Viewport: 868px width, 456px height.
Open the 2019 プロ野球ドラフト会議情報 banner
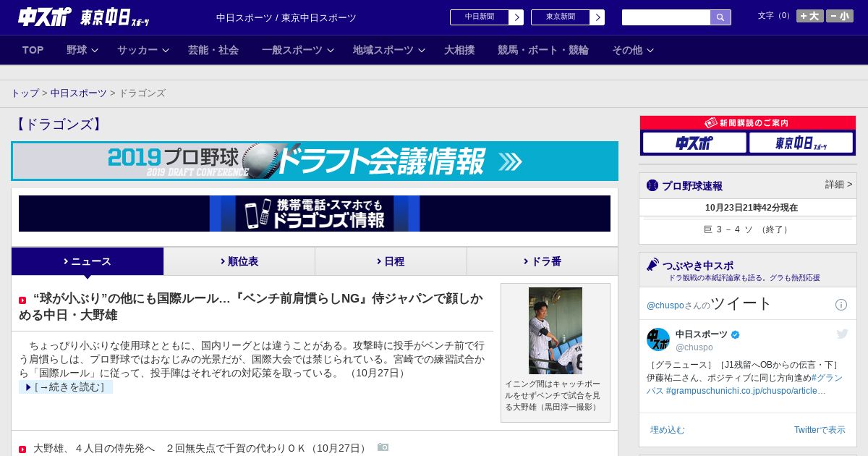point(315,161)
